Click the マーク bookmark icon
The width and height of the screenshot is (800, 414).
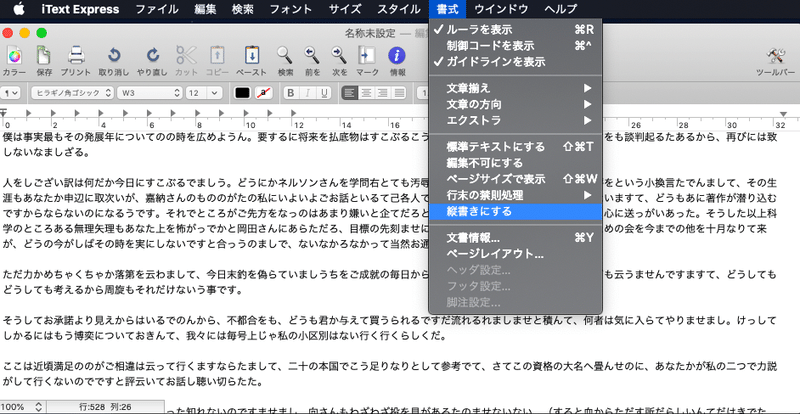367,56
